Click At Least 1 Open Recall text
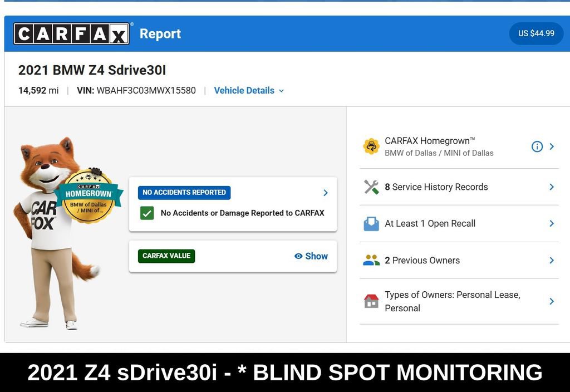This screenshot has width=570, height=392. 430,224
